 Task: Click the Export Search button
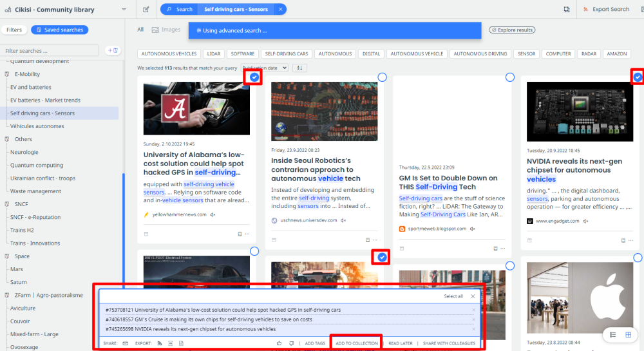coord(606,9)
